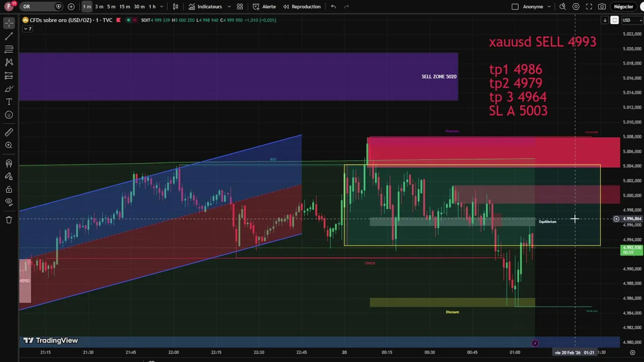This screenshot has width=644, height=362.
Task: Create an alert with Alerte button
Action: point(264,7)
